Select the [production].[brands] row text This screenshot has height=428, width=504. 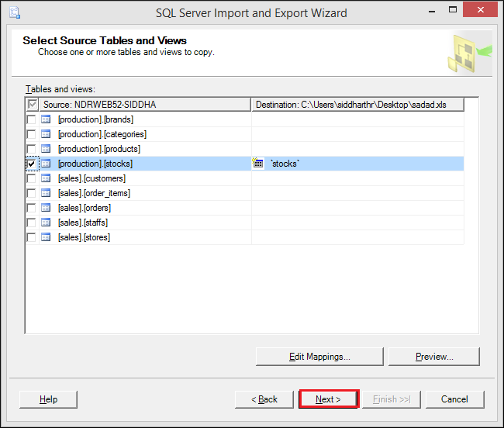(95, 119)
